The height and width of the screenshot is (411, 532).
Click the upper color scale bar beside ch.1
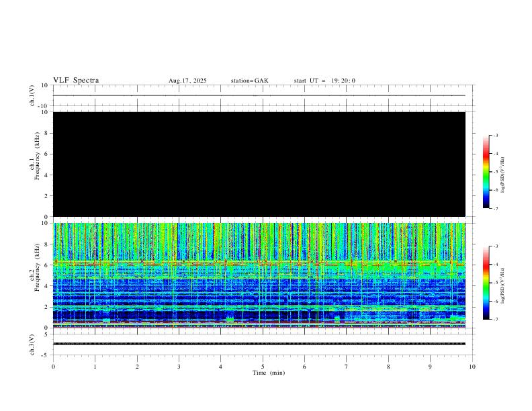pyautogui.click(x=486, y=172)
